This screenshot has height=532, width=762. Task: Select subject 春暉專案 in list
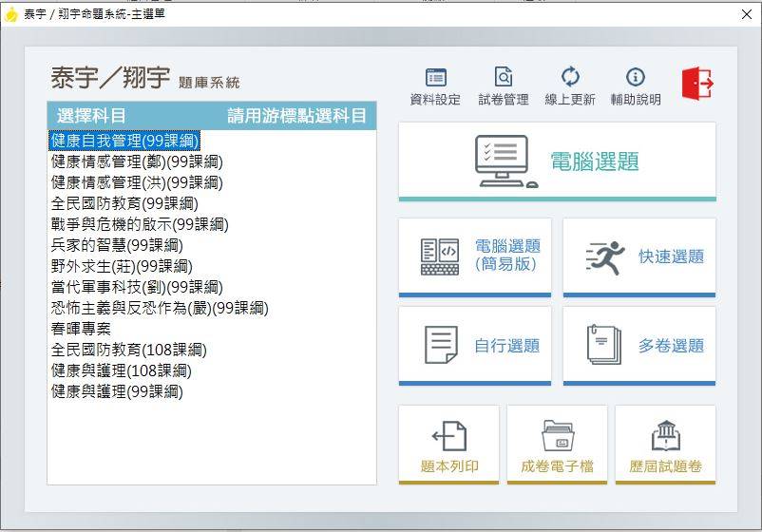(x=81, y=329)
